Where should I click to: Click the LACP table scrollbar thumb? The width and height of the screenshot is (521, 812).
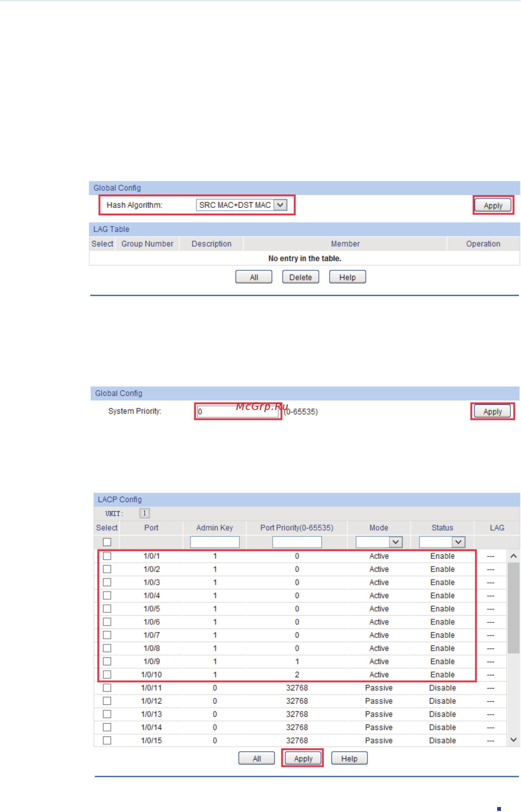coord(513,608)
